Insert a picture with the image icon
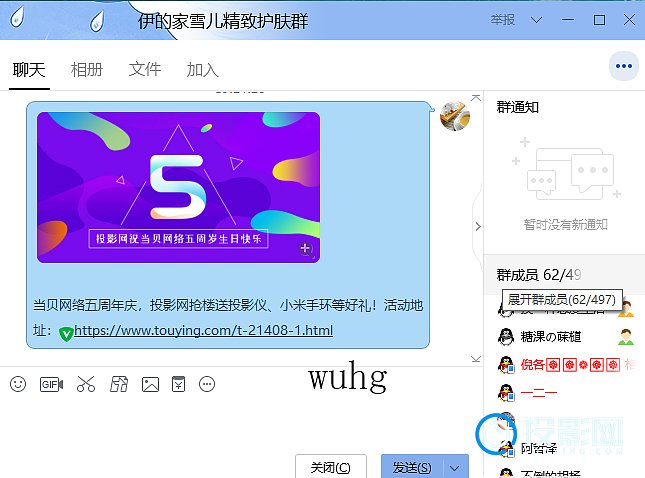This screenshot has width=645, height=478. 150,384
